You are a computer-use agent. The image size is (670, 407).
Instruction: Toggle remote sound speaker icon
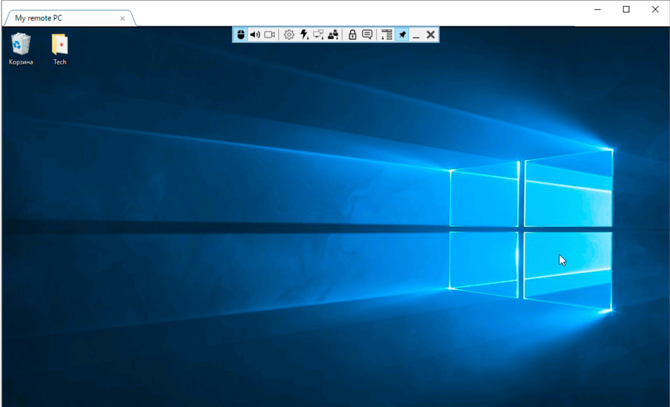[x=255, y=35]
